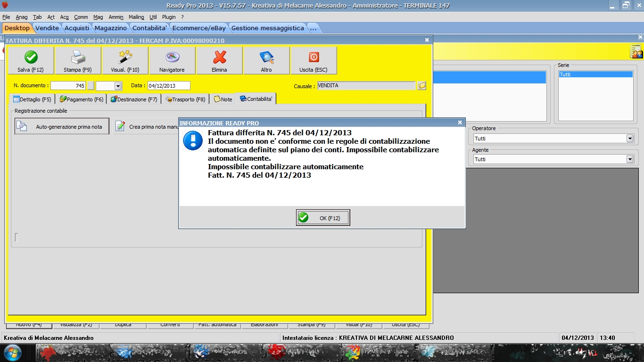Switch to Pagamento (F6) tab
This screenshot has width=644, height=362.
(81, 99)
